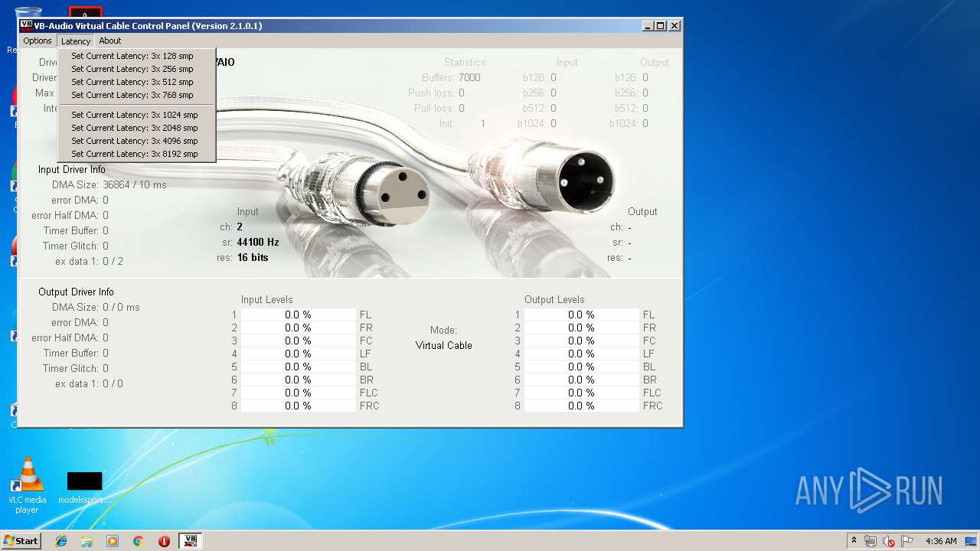Set current latency to 3x 8192 smp
Image resolution: width=980 pixels, height=551 pixels.
136,154
